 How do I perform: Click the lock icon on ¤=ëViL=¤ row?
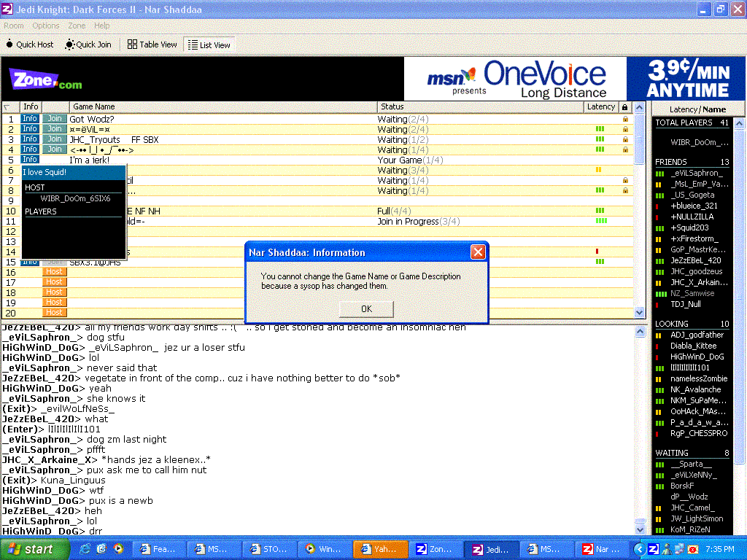(625, 129)
